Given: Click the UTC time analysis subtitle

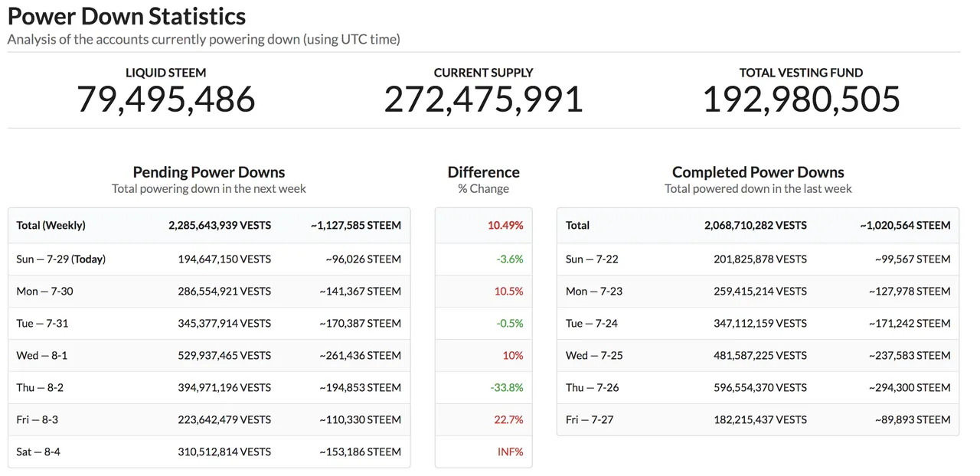Looking at the screenshot, I should point(204,39).
